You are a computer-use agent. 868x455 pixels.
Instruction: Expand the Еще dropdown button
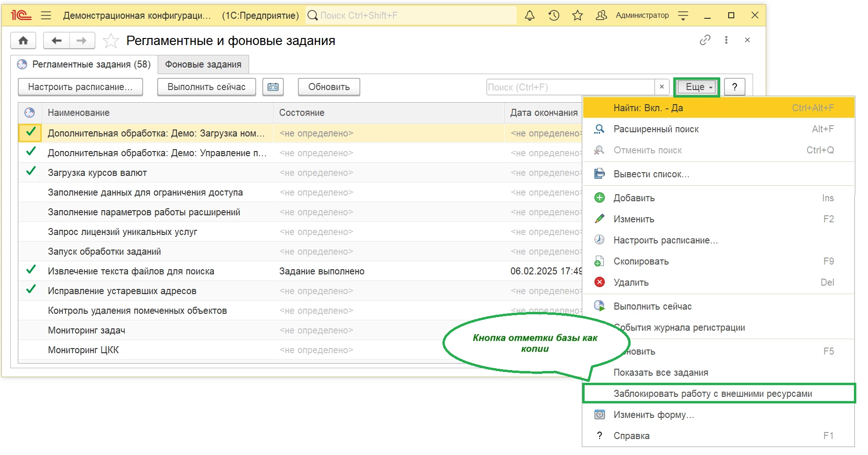[696, 87]
